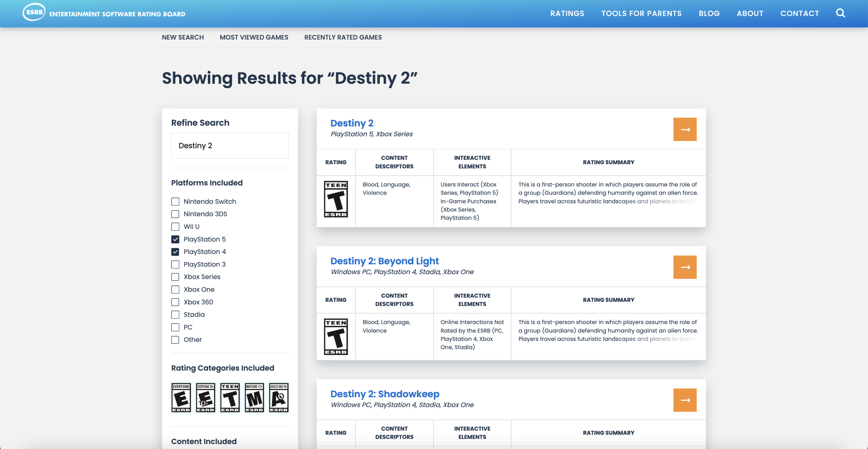Uncheck the PlayStation 5 platform checkbox

(x=175, y=239)
